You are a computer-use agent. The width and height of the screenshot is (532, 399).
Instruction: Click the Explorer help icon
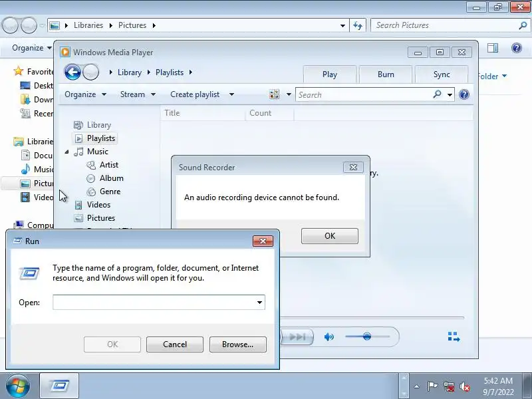point(517,48)
